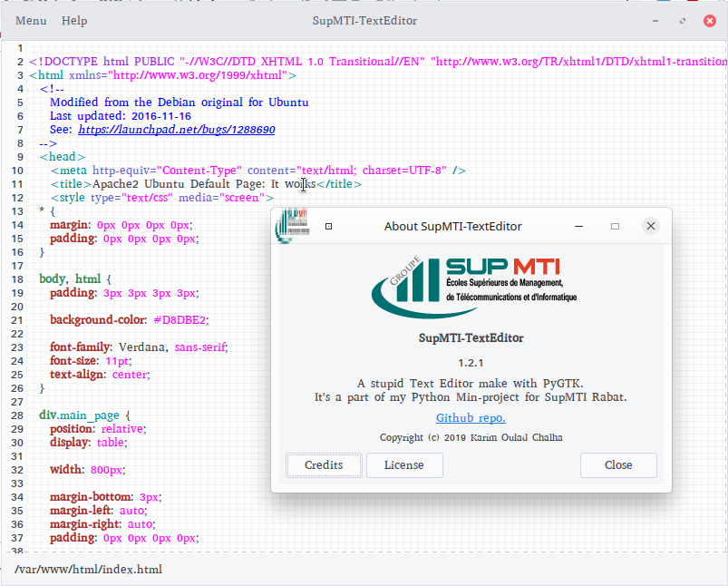Click 'position: relative' on line 29
728x586 pixels.
(98, 429)
